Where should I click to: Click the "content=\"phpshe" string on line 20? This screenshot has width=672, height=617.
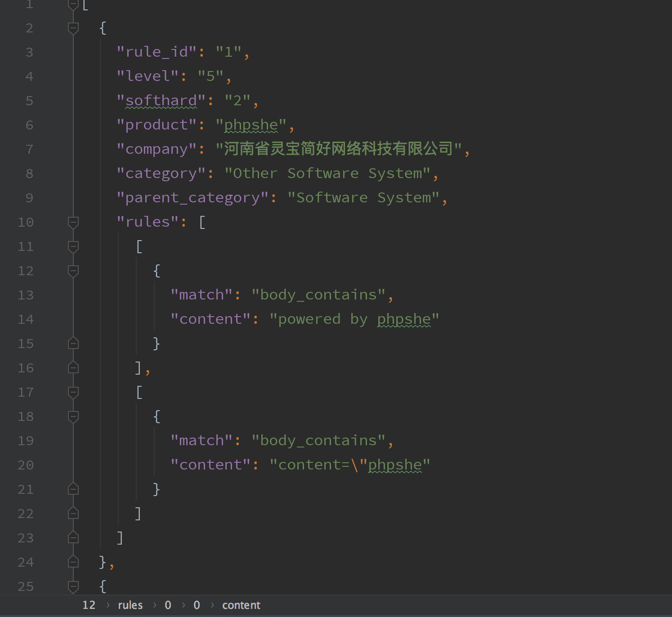coord(350,465)
